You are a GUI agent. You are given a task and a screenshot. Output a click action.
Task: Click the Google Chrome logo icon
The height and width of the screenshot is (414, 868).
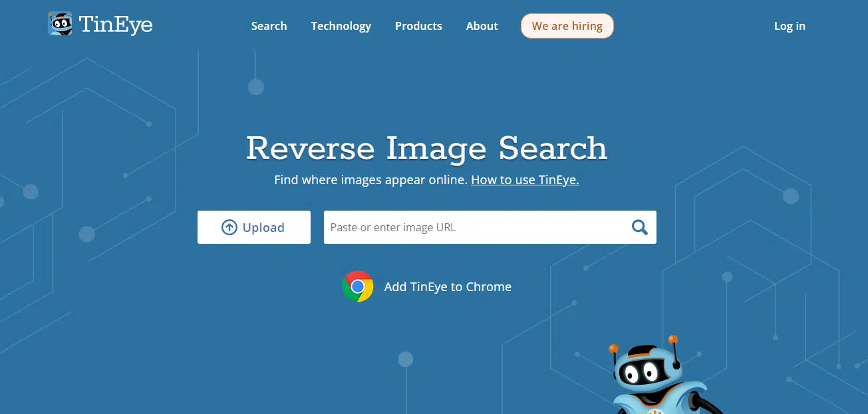pos(358,286)
